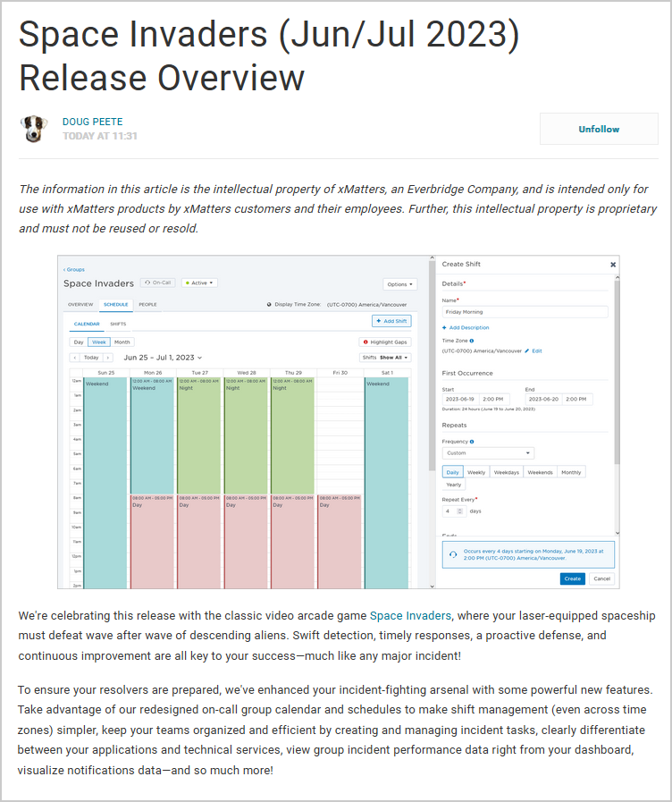The width and height of the screenshot is (672, 802).
Task: Click the Sun 25 Weekend shift block
Action: point(105,483)
